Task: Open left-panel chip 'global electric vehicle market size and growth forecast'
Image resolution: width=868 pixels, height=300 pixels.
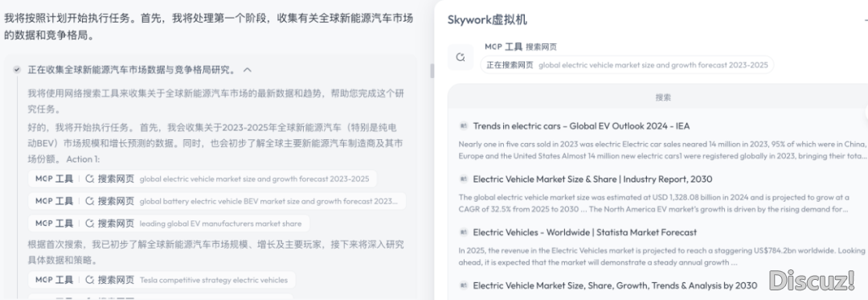Action: pyautogui.click(x=203, y=179)
